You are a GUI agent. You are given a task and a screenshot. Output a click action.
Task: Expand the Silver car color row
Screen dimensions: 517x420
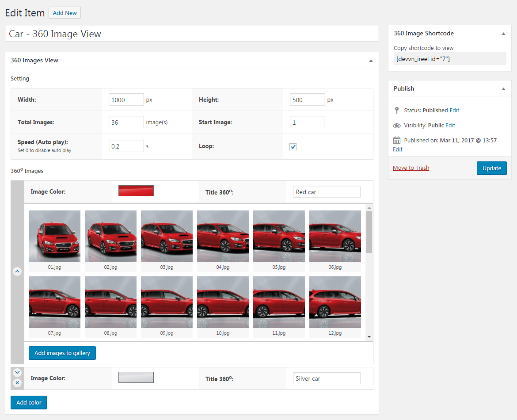17,373
